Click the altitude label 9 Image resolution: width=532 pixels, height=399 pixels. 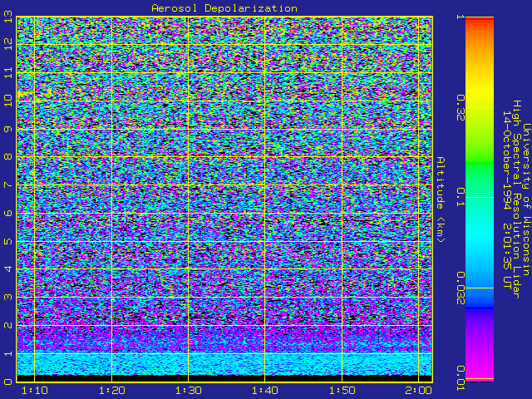7,130
